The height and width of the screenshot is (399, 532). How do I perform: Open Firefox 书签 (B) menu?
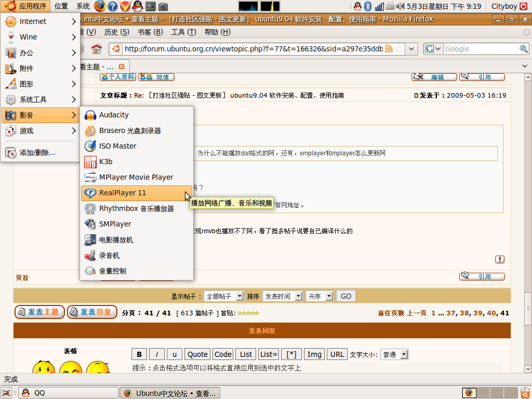(150, 32)
